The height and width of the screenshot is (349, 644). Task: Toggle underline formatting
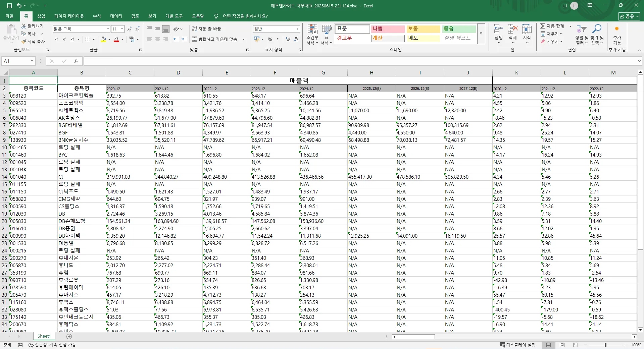click(x=72, y=39)
